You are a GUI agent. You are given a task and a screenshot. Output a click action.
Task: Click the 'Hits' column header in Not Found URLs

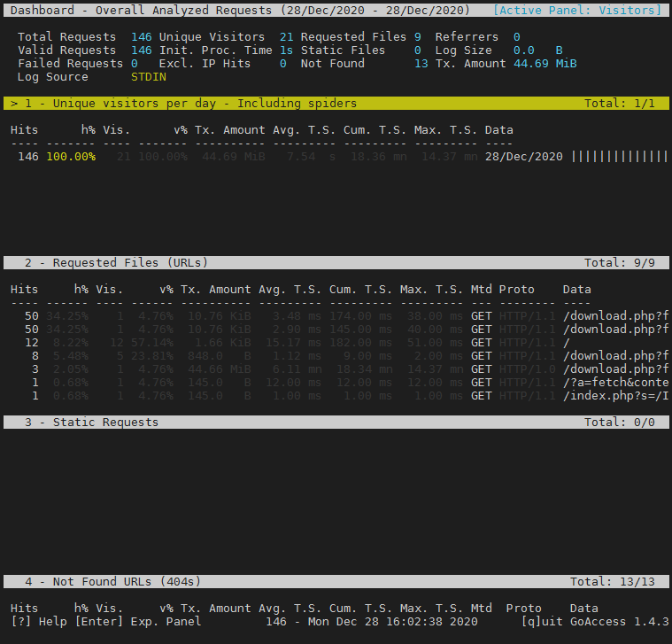(x=25, y=609)
